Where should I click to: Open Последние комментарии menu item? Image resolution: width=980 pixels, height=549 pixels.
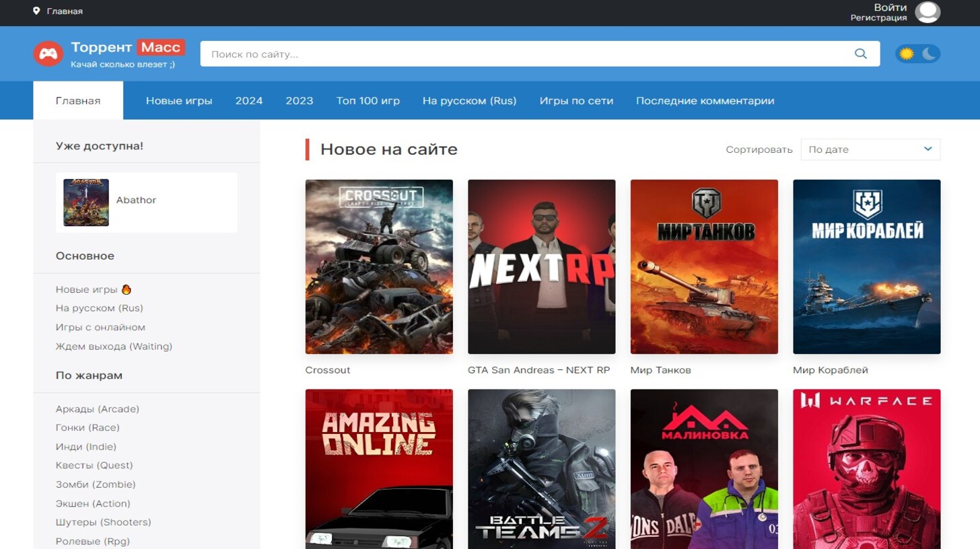coord(705,101)
